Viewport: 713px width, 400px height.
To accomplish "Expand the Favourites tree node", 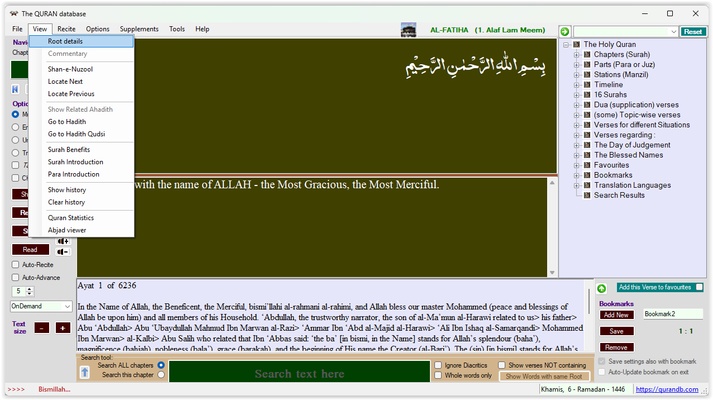I will (577, 165).
